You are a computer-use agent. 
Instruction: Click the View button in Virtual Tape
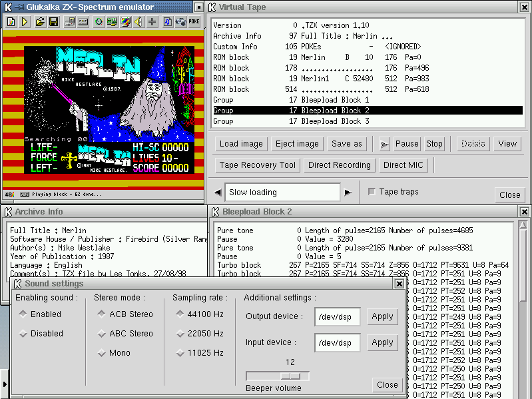pyautogui.click(x=507, y=144)
